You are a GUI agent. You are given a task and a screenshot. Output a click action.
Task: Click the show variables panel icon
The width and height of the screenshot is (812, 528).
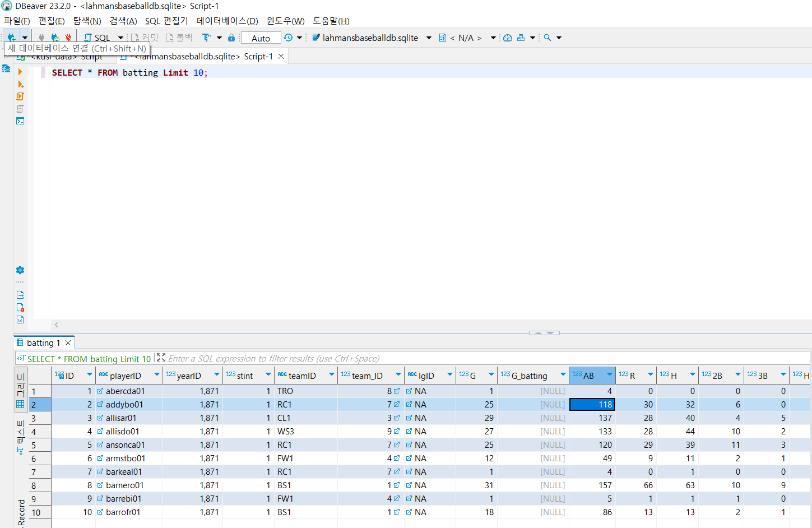[20, 319]
